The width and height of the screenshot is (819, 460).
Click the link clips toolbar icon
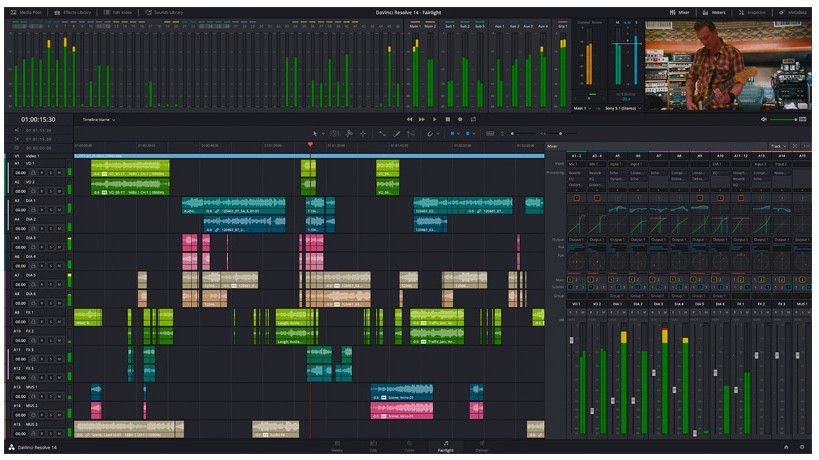pyautogui.click(x=430, y=134)
